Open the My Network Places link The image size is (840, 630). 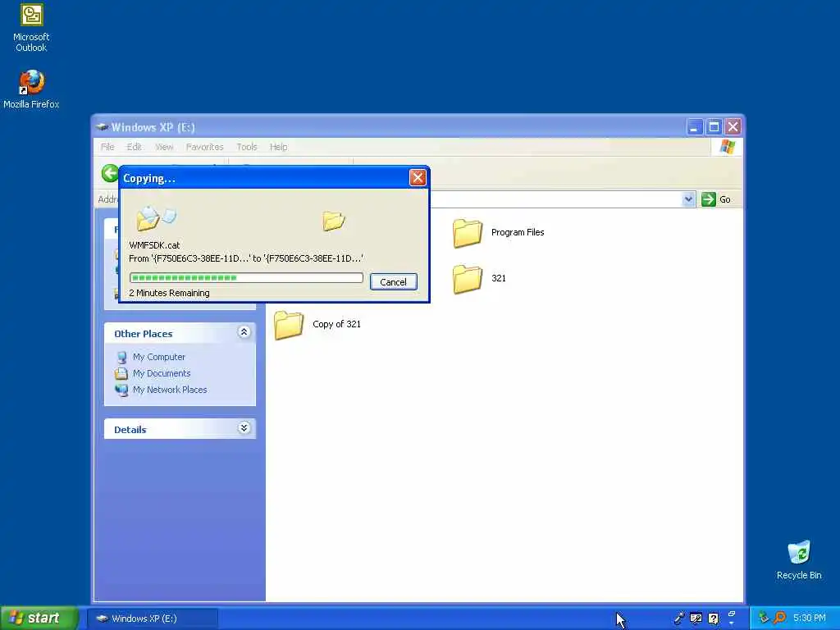[170, 390]
